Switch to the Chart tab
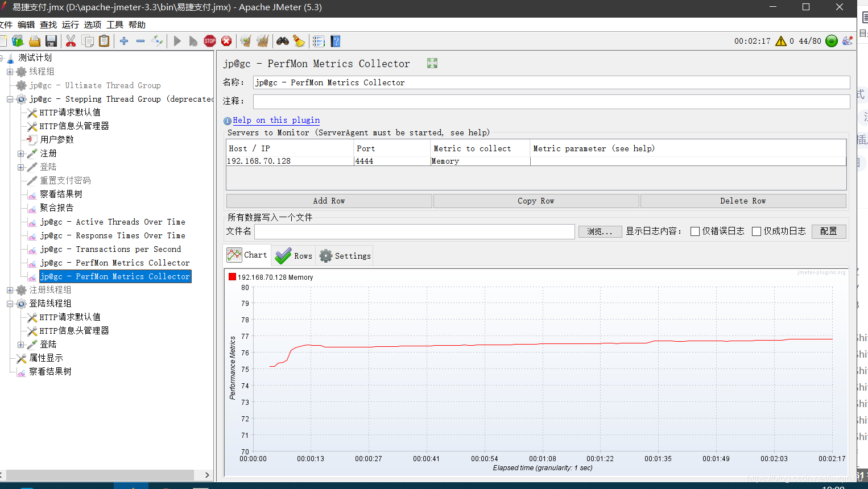The width and height of the screenshot is (868, 489). click(x=247, y=255)
